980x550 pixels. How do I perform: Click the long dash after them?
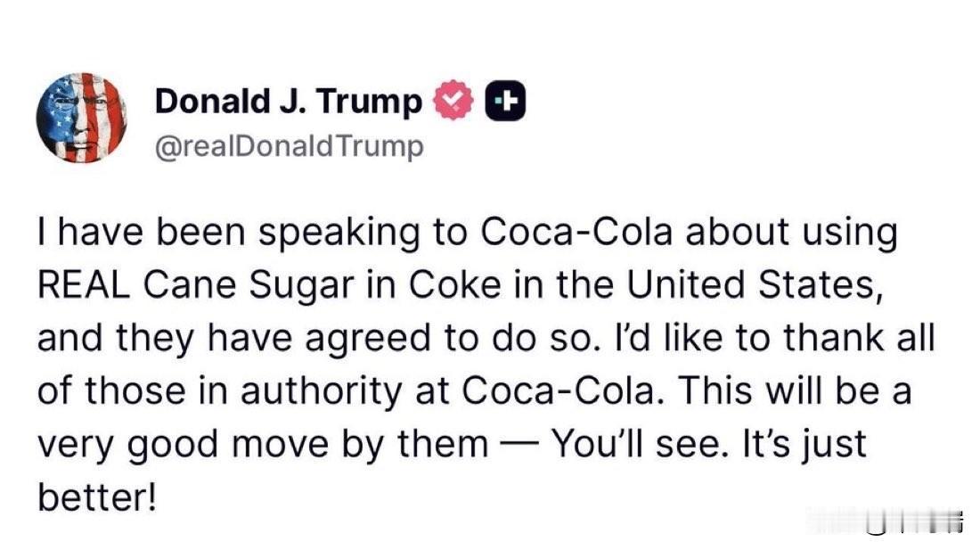[x=519, y=445]
